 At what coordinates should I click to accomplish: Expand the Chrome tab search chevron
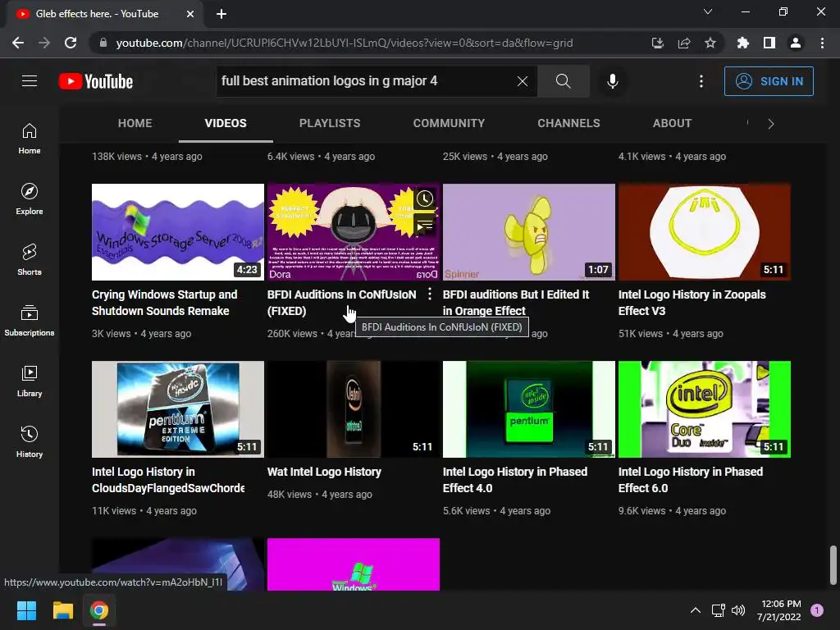coord(708,11)
